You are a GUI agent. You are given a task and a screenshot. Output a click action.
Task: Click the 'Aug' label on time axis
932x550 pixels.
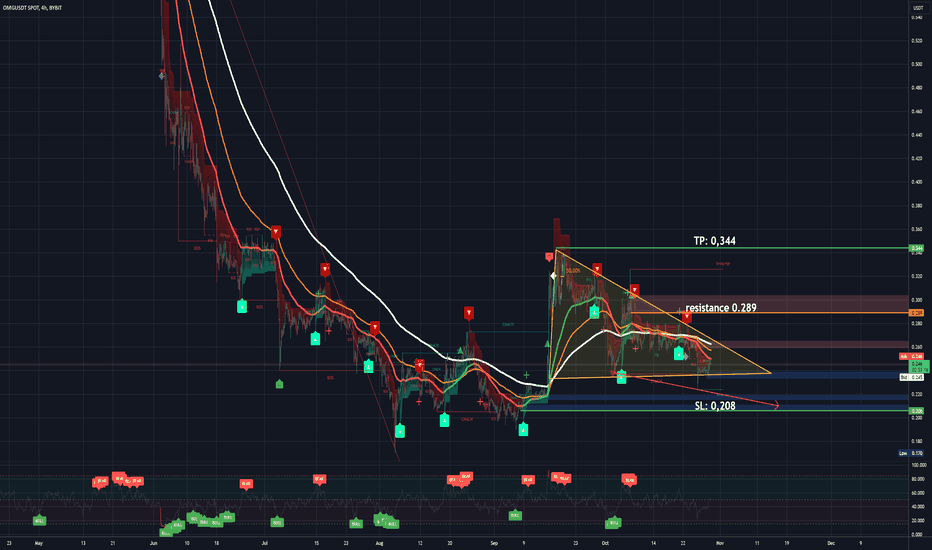(x=379, y=543)
